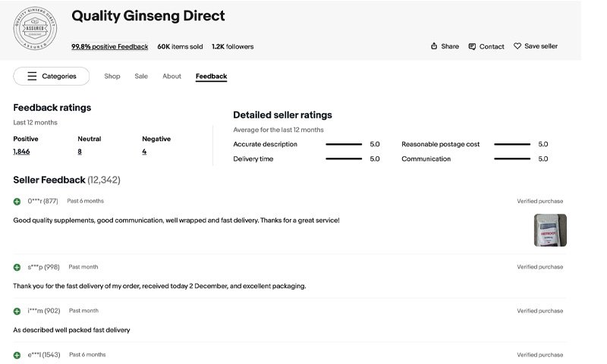
Task: Open the Sale tab
Action: (x=141, y=76)
